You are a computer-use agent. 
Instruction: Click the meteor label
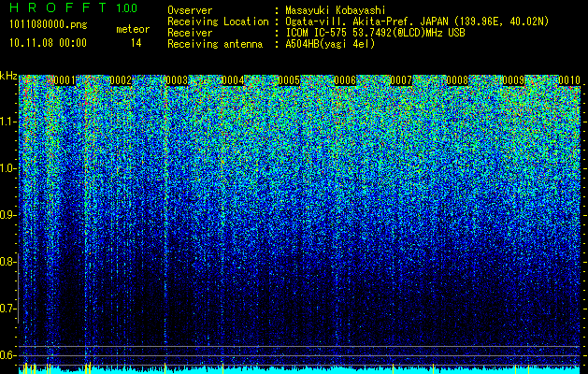pyautogui.click(x=133, y=29)
